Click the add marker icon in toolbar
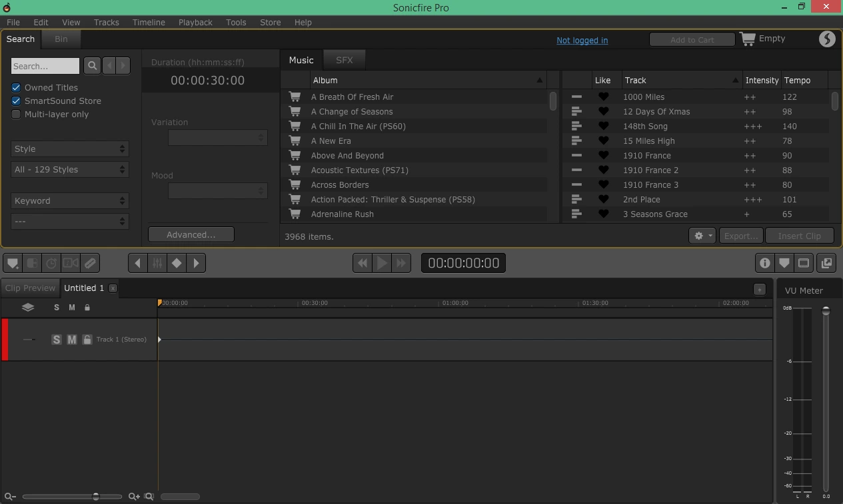Viewport: 843px width, 504px height. pyautogui.click(x=13, y=263)
